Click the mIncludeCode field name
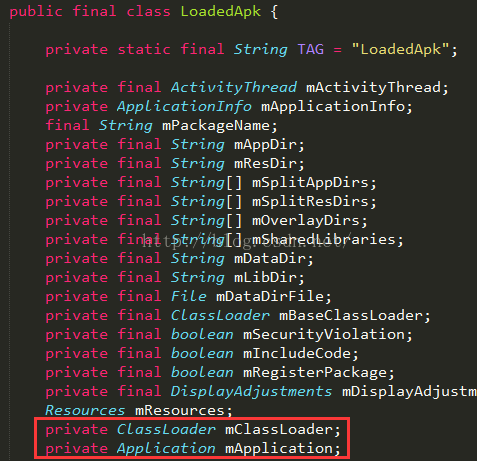The height and width of the screenshot is (461, 477). click(x=297, y=354)
